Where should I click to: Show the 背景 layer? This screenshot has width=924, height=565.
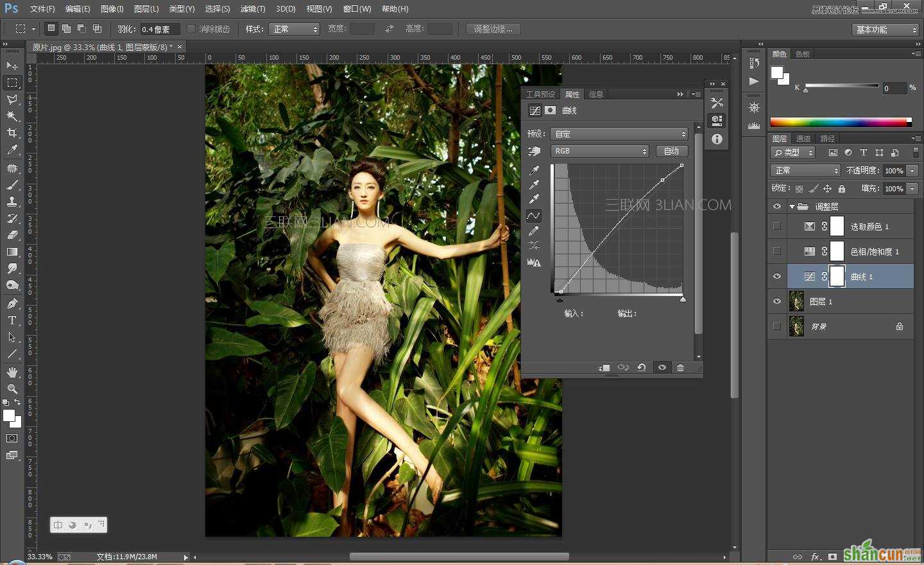coord(777,326)
